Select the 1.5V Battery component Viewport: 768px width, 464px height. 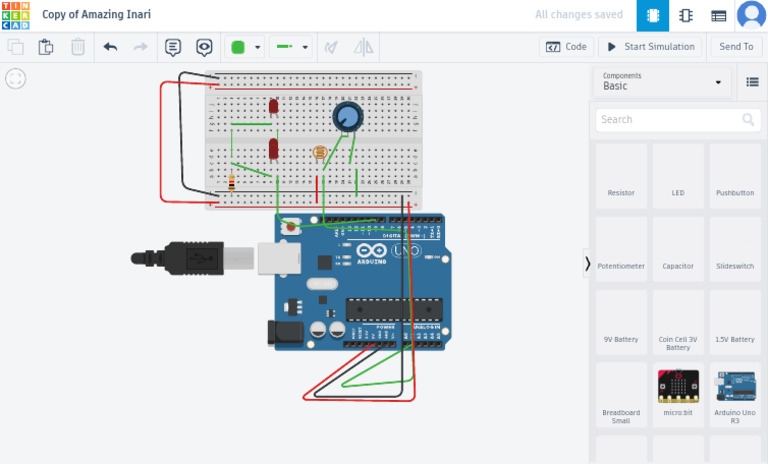tap(735, 322)
